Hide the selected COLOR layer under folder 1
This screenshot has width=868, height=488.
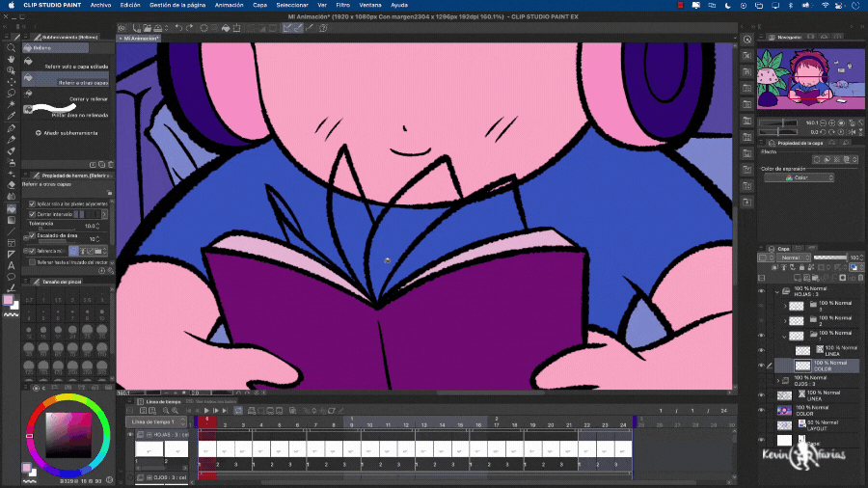762,366
